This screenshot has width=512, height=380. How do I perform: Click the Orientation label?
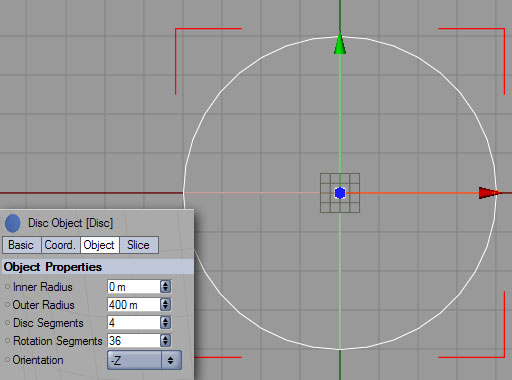[x=38, y=360]
